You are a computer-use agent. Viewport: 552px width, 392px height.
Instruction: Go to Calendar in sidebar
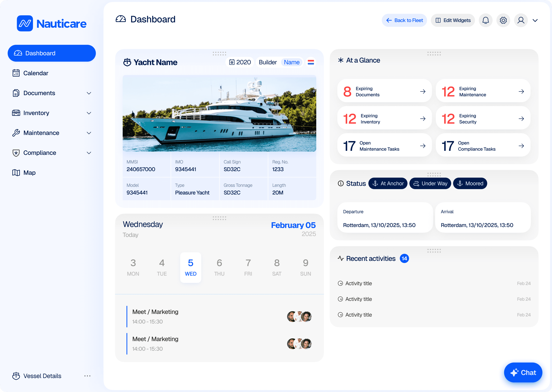(35, 73)
